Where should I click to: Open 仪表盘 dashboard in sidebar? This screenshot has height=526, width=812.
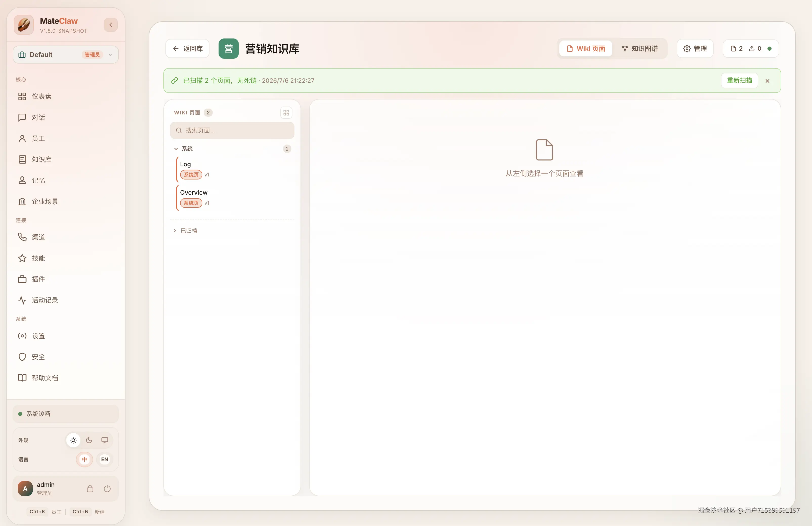click(x=66, y=97)
